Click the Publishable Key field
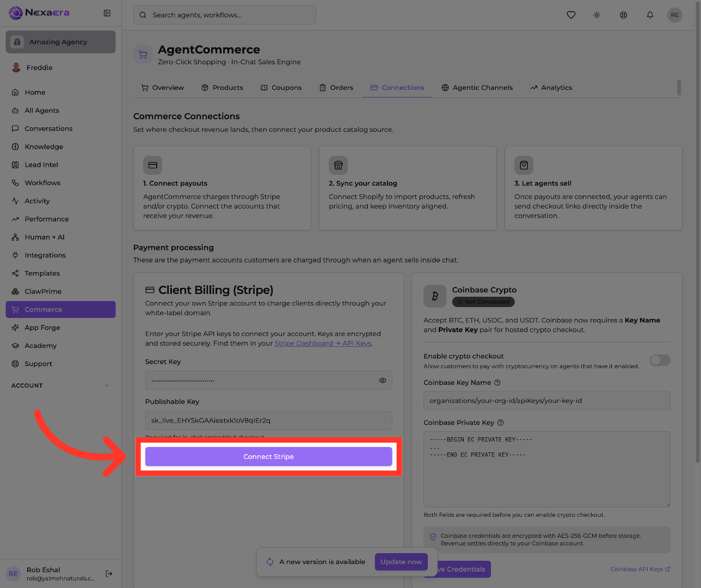The image size is (701, 588). [x=269, y=420]
